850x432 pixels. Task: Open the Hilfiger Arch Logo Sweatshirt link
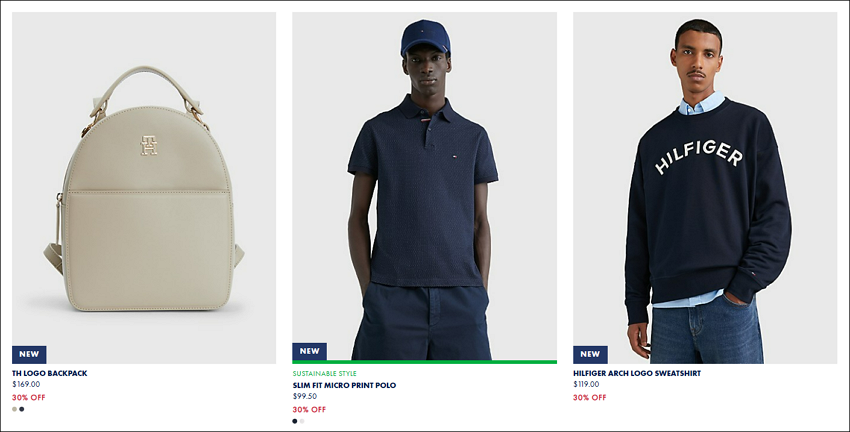[x=637, y=373]
